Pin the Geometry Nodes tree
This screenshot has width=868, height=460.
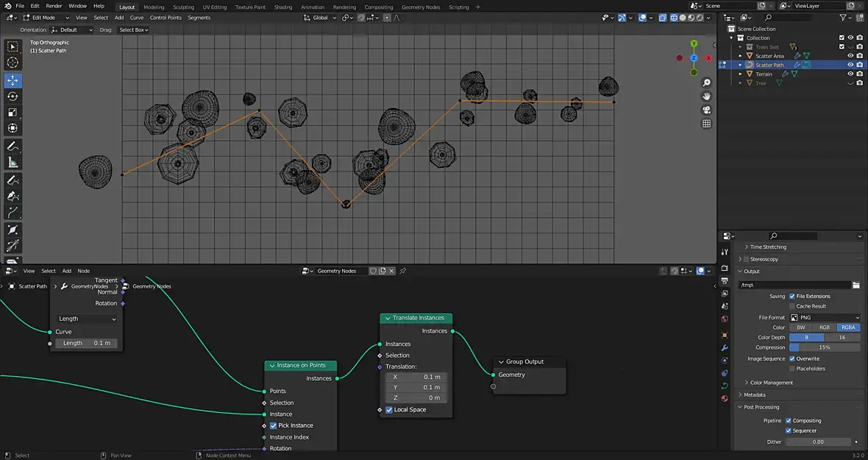point(402,271)
